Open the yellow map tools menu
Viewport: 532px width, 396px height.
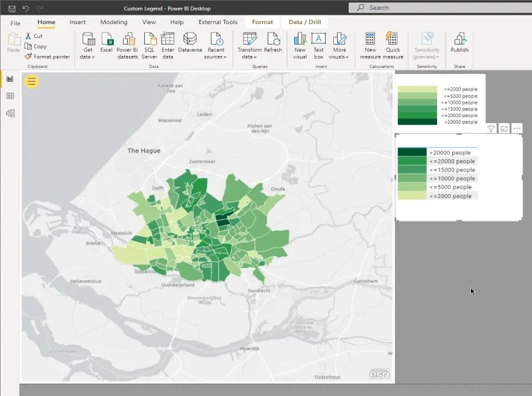coord(31,81)
